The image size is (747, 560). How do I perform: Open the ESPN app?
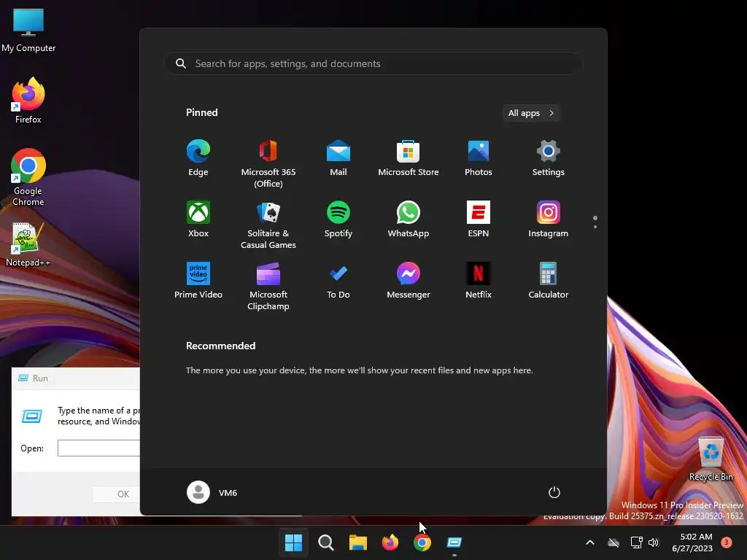(479, 219)
